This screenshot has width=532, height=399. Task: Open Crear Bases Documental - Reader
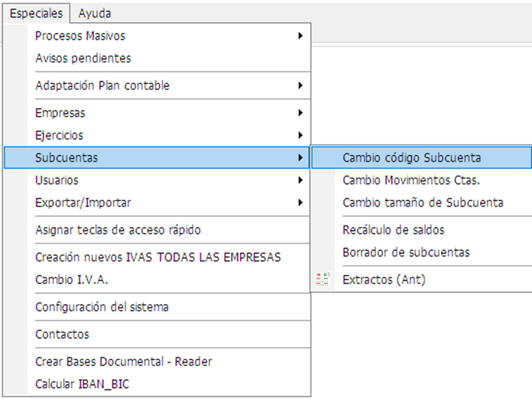157,362
